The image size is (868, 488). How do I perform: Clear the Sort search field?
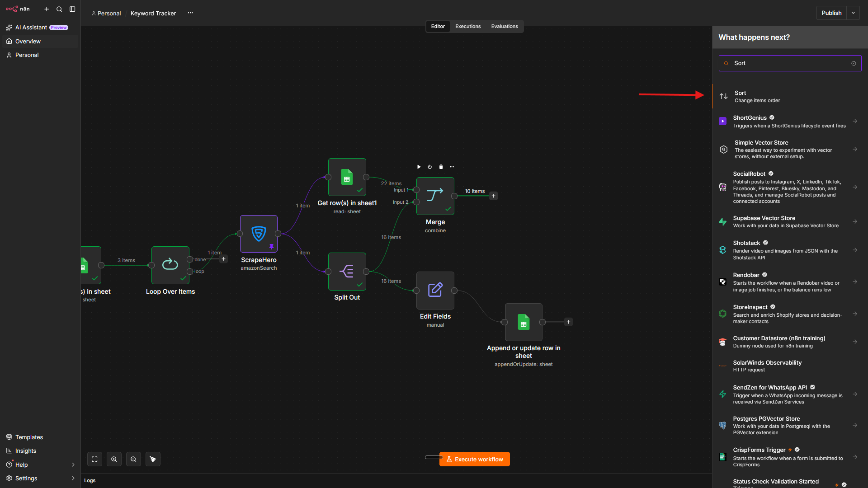click(x=854, y=63)
